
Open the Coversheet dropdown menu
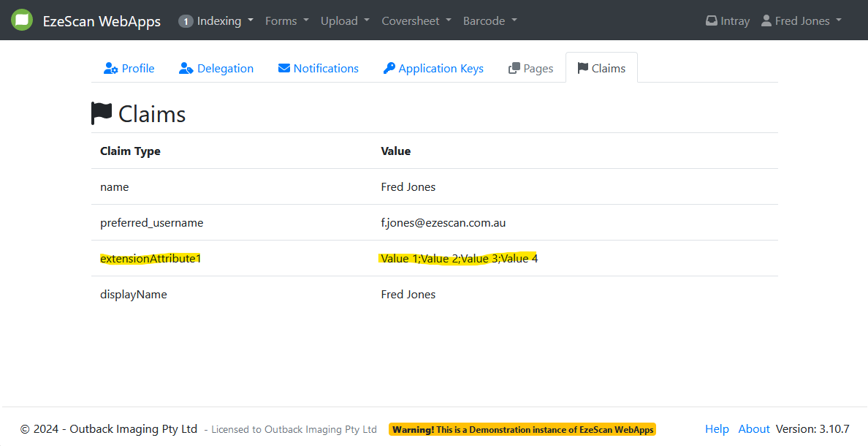[416, 21]
